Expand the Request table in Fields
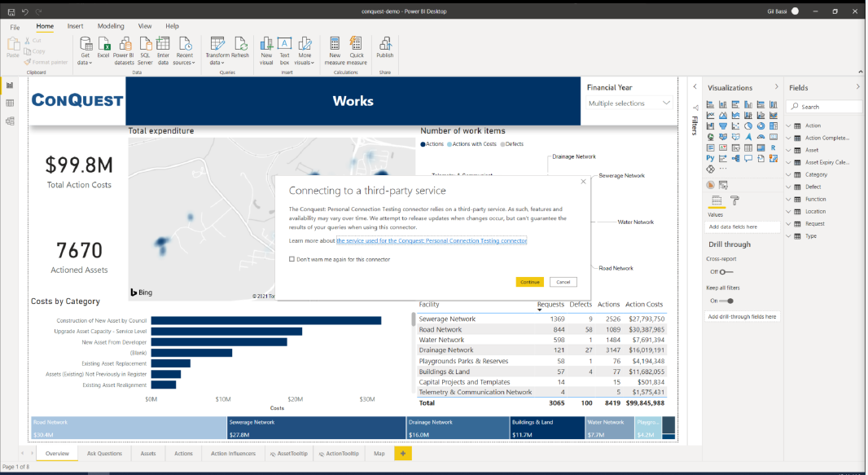The height and width of the screenshot is (475, 868). coord(788,224)
